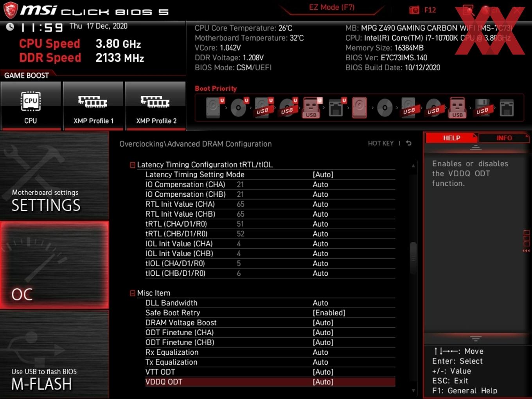Change Safe Boot Retry [Enabled] option

click(329, 313)
